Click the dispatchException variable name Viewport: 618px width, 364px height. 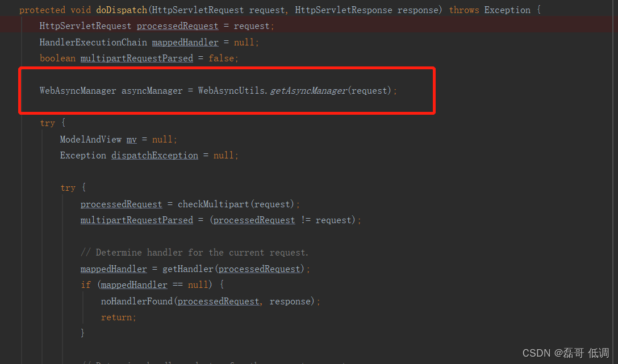coord(154,155)
